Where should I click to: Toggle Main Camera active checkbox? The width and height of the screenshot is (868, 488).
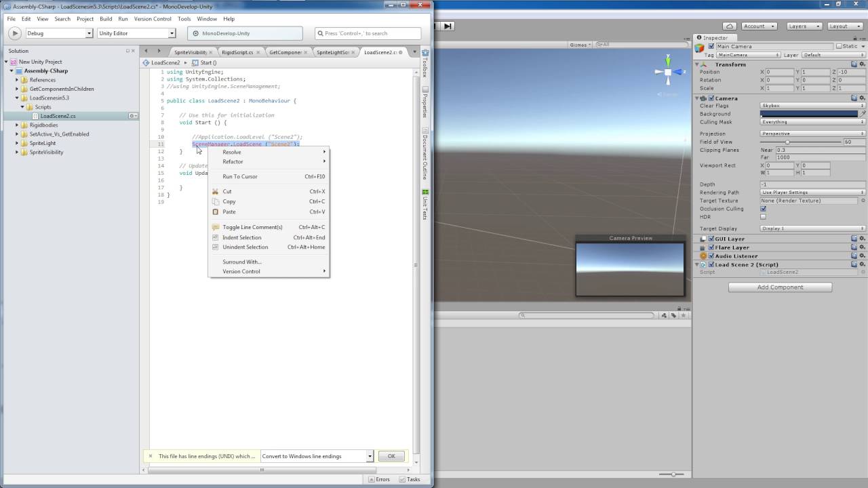pos(711,47)
